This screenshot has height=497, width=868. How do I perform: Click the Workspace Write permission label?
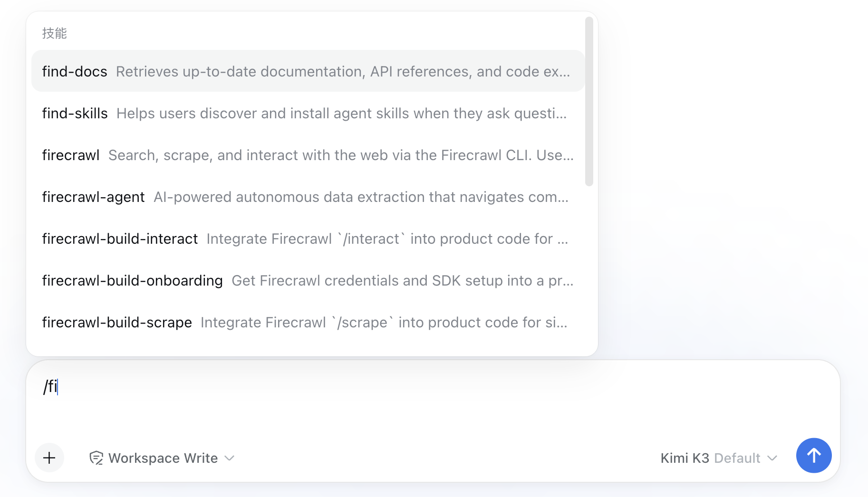(x=163, y=458)
